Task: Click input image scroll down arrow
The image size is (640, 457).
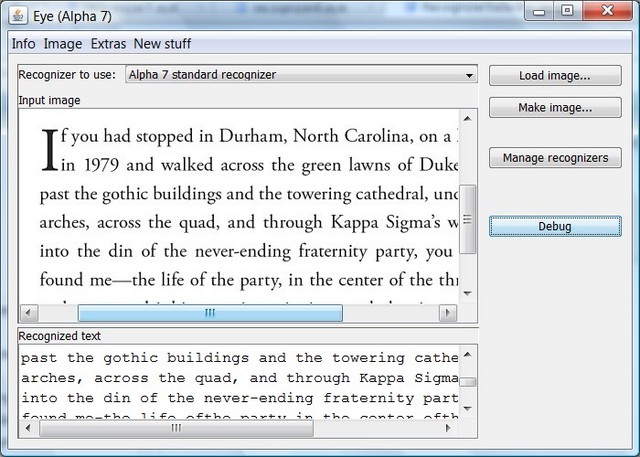Action: (x=468, y=293)
